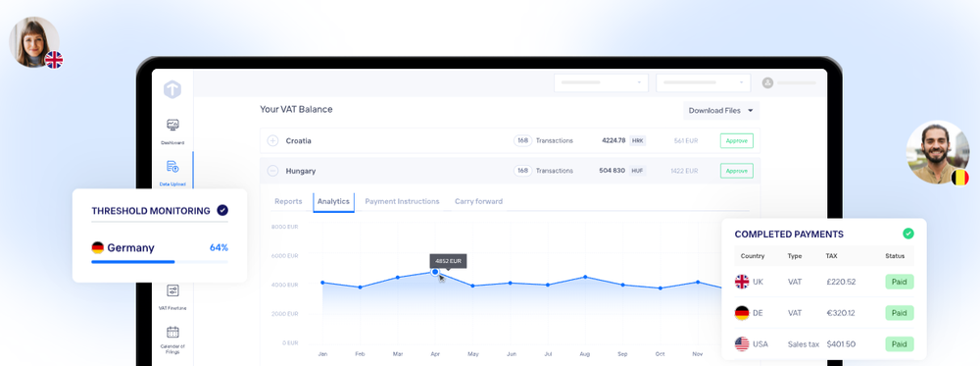Click the Germany flag in Threshold Monitoring
This screenshot has width=980, height=366.
[x=97, y=247]
